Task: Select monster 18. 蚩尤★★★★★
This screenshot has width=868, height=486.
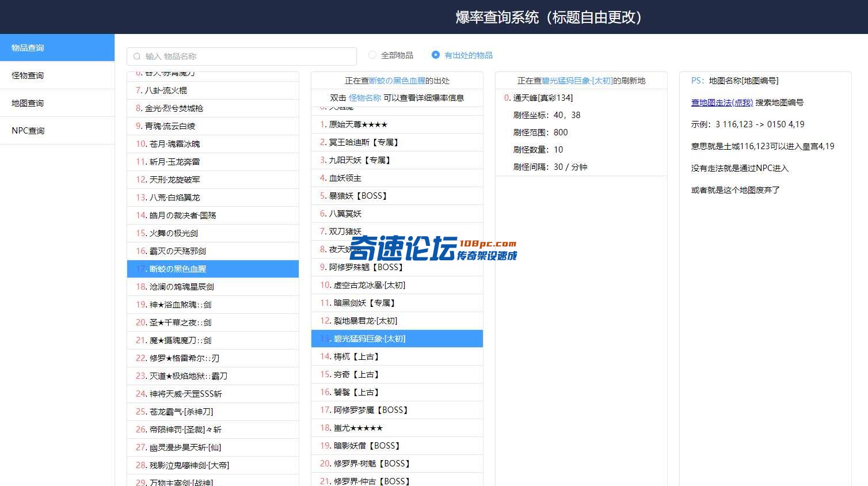Action: pos(397,428)
